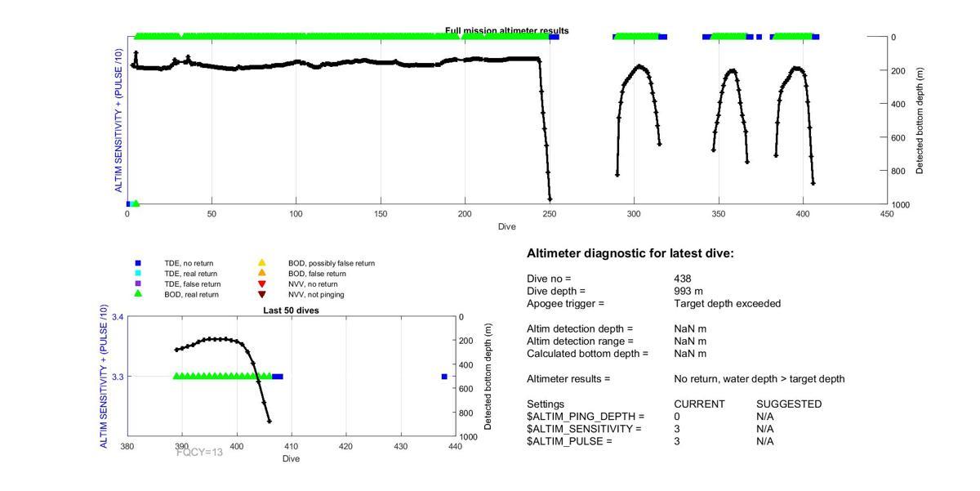
Task: Click the 'Altimeter diagnostic for latest dive:' heading
Action: (x=630, y=254)
